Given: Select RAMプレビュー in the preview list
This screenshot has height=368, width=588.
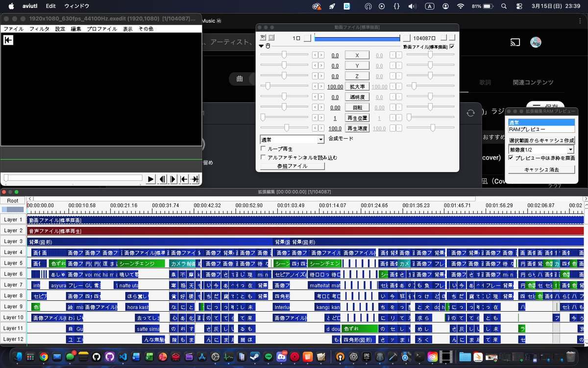Looking at the screenshot, I should point(541,129).
